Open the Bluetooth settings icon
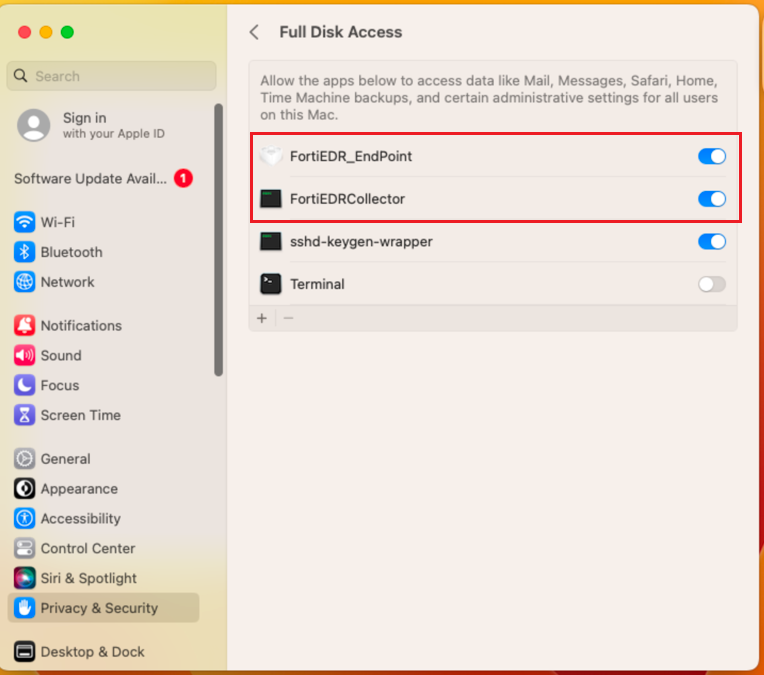 coord(25,252)
